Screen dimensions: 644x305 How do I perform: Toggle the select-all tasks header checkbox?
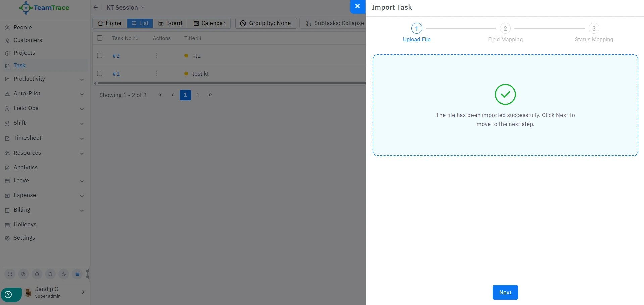(x=100, y=38)
